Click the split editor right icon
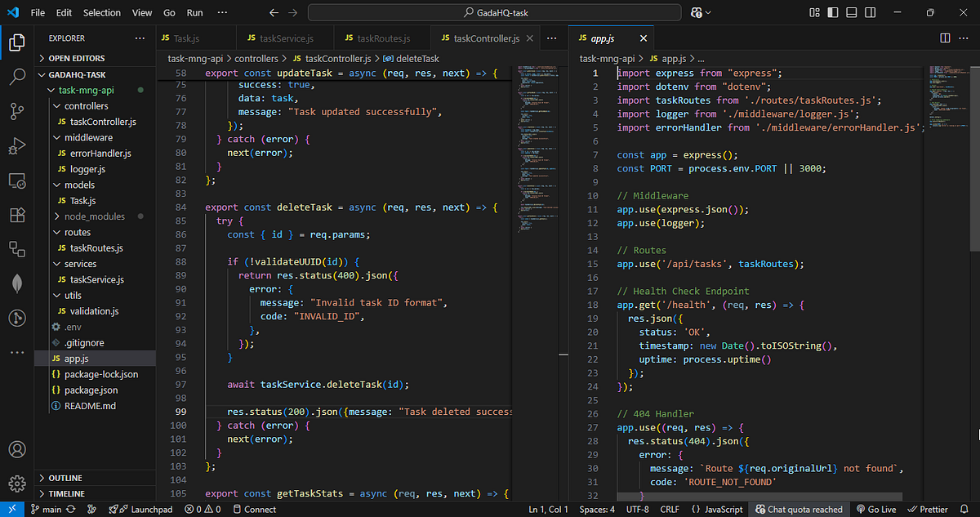The width and height of the screenshot is (980, 517). (945, 38)
